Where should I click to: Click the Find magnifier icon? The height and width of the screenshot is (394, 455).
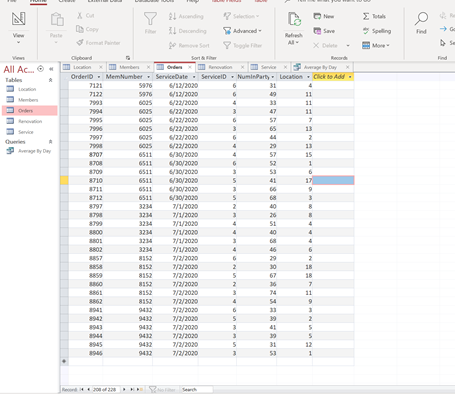[421, 19]
